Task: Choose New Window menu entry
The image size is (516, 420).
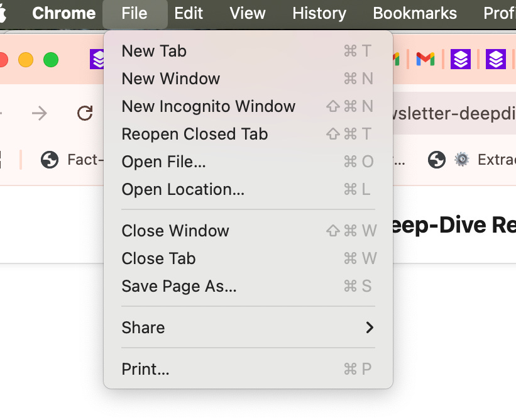Action: click(x=248, y=79)
